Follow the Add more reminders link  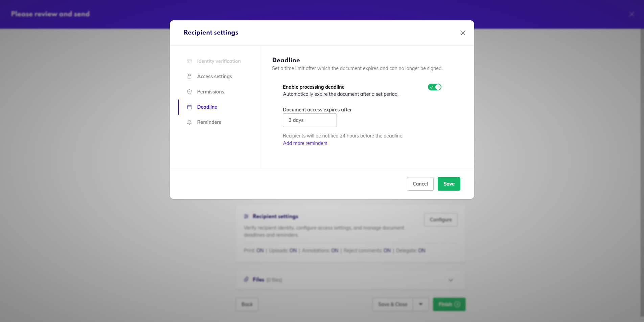tap(305, 143)
